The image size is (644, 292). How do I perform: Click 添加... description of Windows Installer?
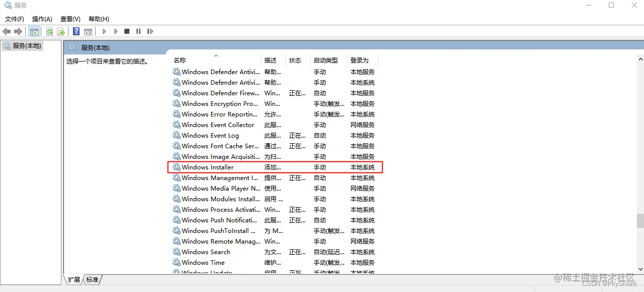pyautogui.click(x=272, y=167)
